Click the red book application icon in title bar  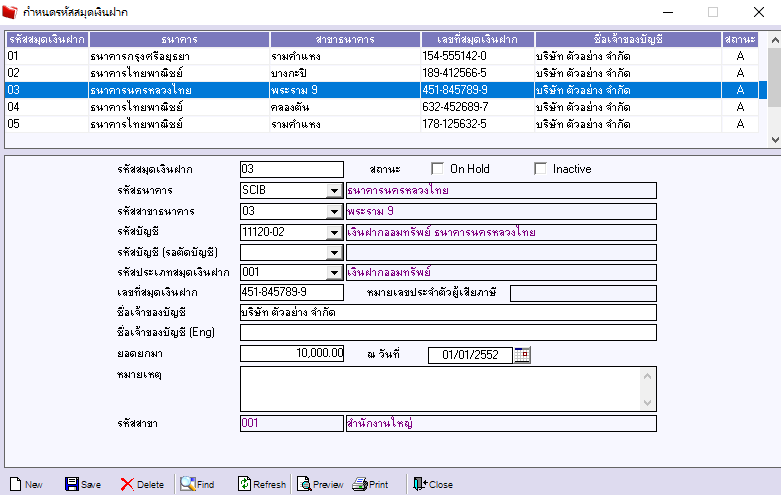click(10, 12)
